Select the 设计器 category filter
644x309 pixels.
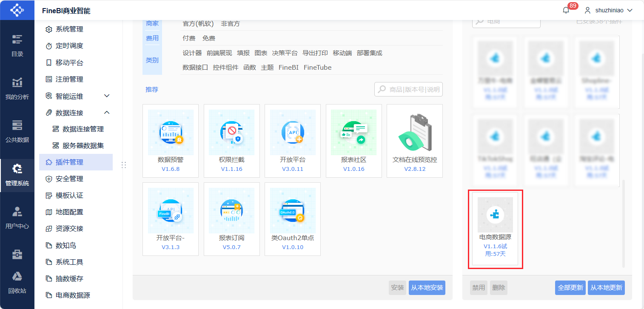pos(192,53)
